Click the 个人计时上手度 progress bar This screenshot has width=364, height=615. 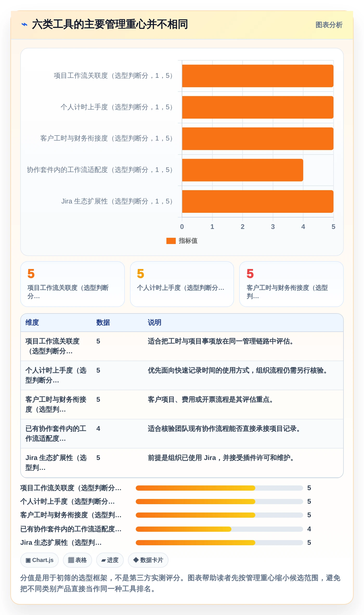click(219, 502)
